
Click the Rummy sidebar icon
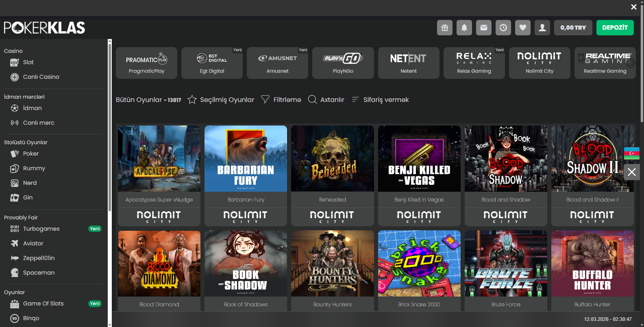[x=15, y=168]
